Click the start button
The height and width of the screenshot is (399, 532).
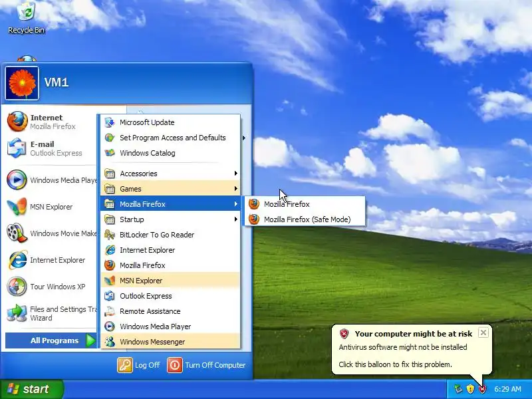tap(31, 389)
